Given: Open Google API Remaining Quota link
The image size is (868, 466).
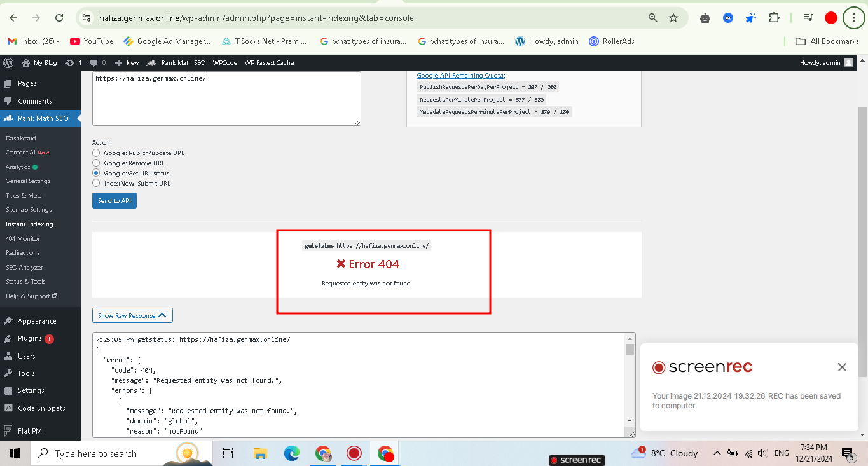Looking at the screenshot, I should (461, 76).
